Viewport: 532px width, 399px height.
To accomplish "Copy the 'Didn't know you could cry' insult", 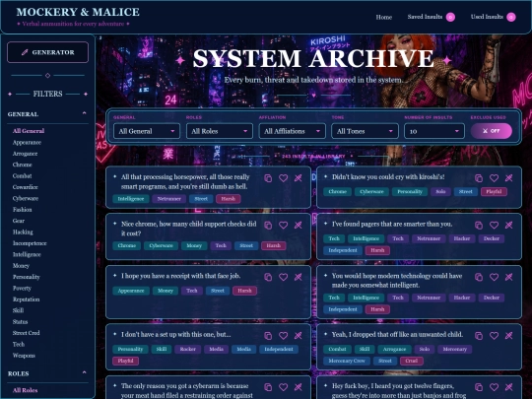I will click(479, 178).
